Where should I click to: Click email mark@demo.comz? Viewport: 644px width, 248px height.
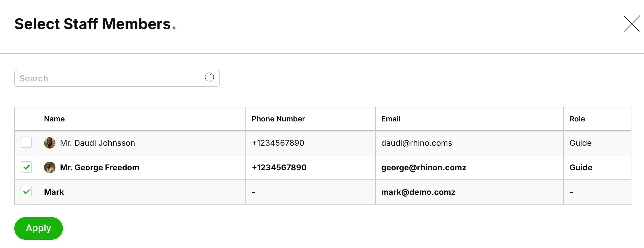[418, 192]
